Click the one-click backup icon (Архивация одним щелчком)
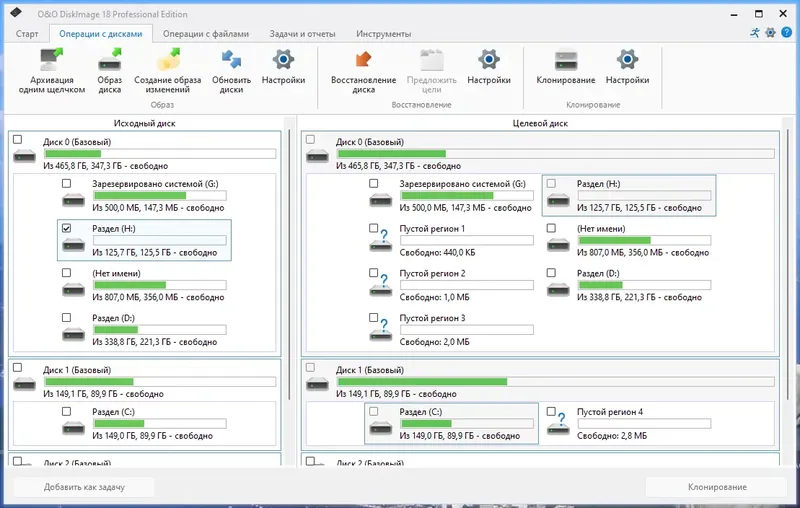This screenshot has height=508, width=800. coord(52,60)
